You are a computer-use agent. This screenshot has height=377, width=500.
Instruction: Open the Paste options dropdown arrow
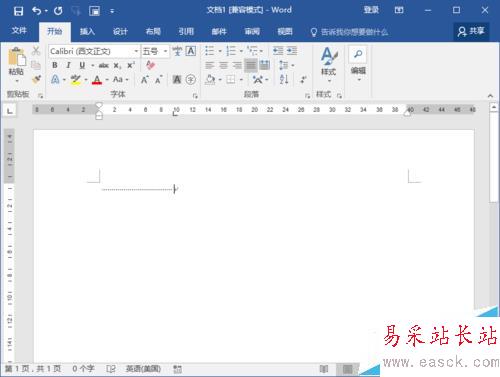pos(17,81)
